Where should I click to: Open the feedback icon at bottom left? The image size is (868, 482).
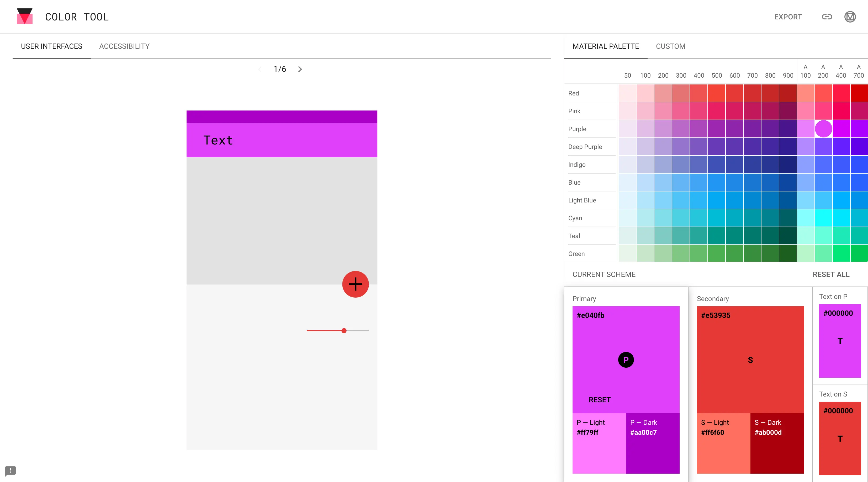tap(10, 470)
